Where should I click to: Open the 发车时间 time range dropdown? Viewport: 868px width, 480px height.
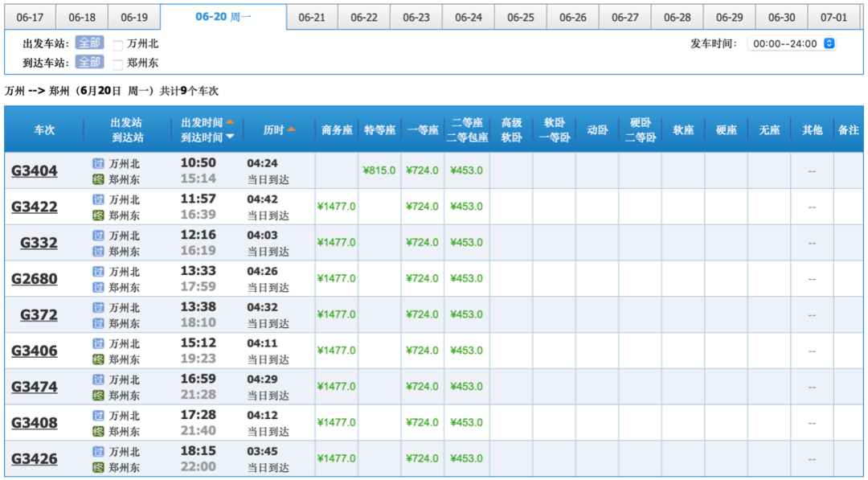(x=792, y=44)
